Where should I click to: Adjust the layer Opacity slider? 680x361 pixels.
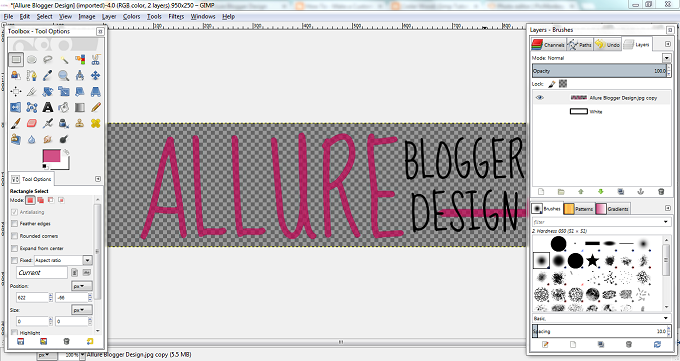coord(599,71)
